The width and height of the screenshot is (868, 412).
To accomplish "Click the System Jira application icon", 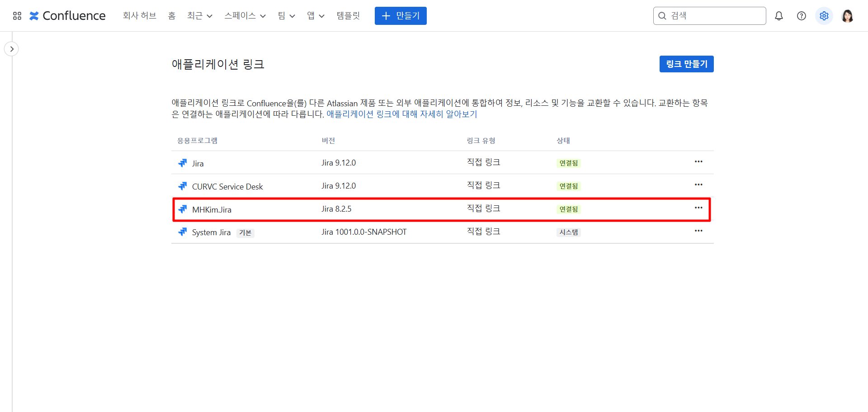I will [x=183, y=232].
